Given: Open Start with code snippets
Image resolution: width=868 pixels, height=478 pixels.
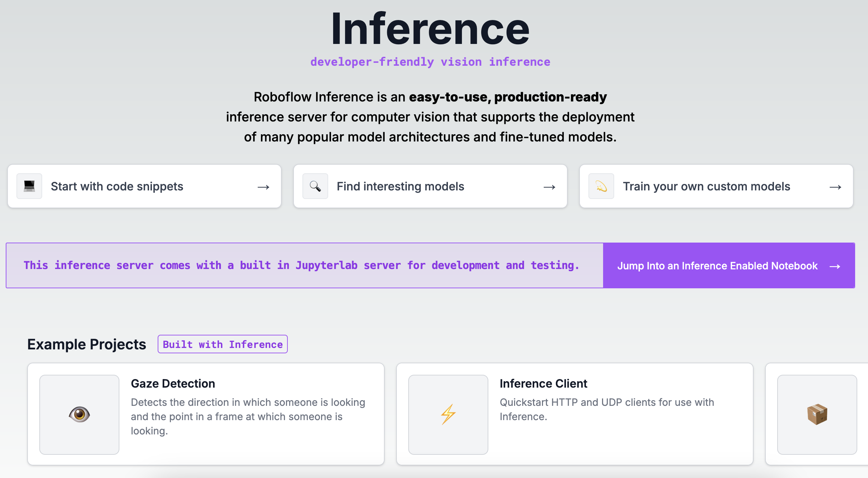Looking at the screenshot, I should point(117,186).
